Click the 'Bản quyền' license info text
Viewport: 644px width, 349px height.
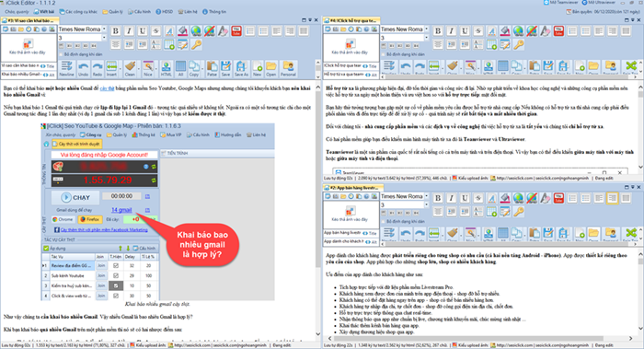click(603, 11)
